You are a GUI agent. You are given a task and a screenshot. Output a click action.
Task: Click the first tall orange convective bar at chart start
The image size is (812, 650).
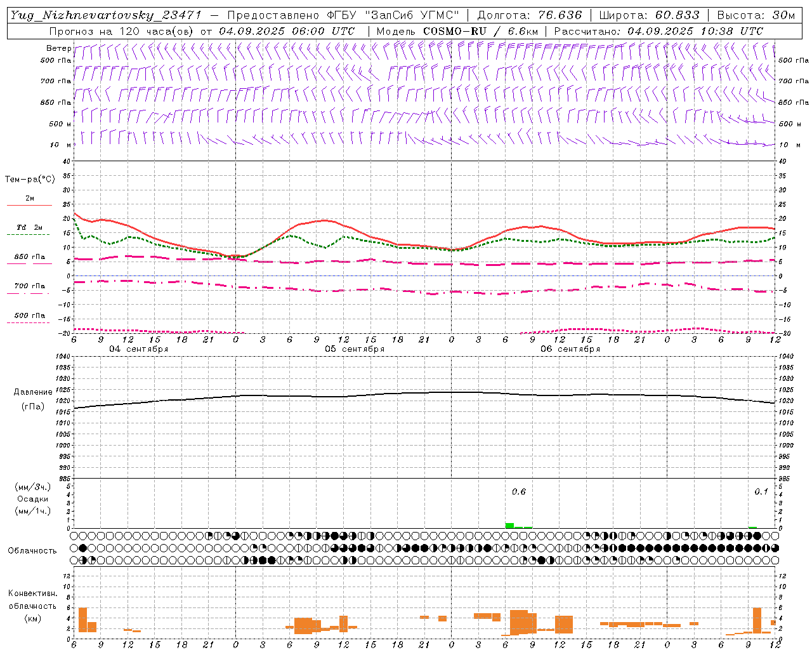(82, 620)
